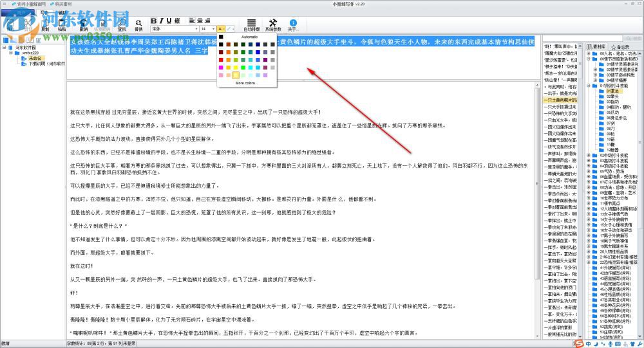Align text right
The height and width of the screenshot is (348, 644).
tap(207, 21)
